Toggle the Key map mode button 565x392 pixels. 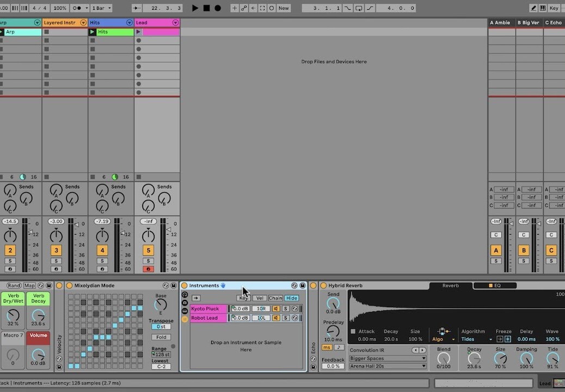pyautogui.click(x=554, y=8)
